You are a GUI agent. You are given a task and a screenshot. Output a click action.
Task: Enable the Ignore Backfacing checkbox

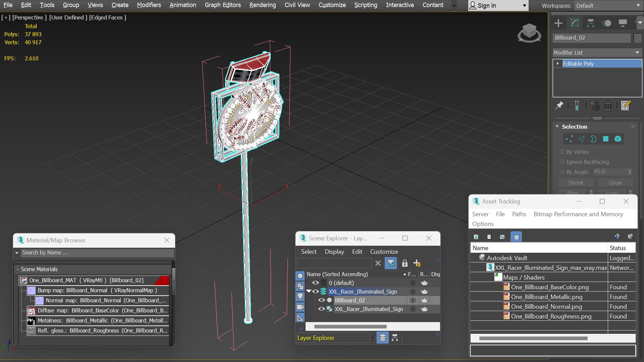coord(562,162)
